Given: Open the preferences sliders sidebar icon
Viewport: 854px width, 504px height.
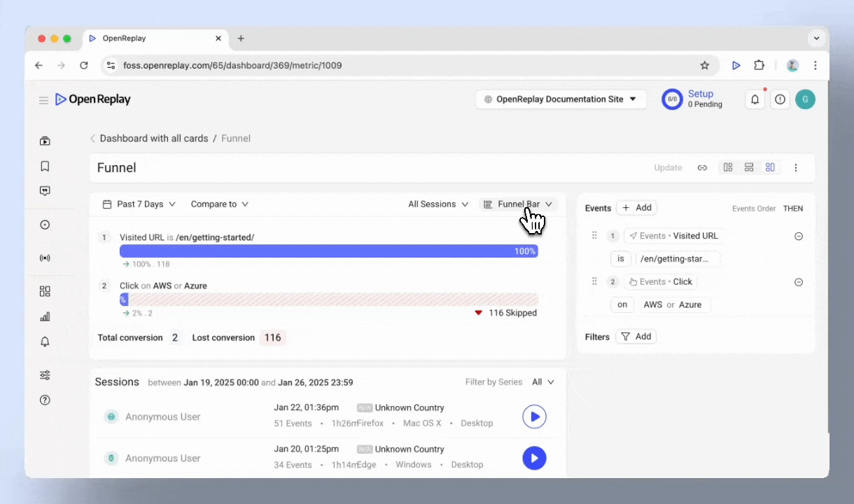Looking at the screenshot, I should 45,375.
